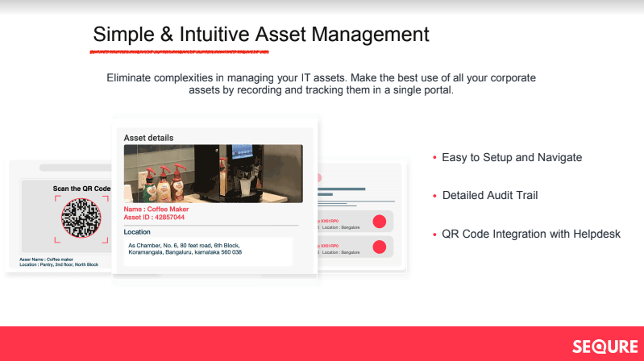
Task: Click bullet beside Detailed Audit Trail
Action: click(x=434, y=196)
